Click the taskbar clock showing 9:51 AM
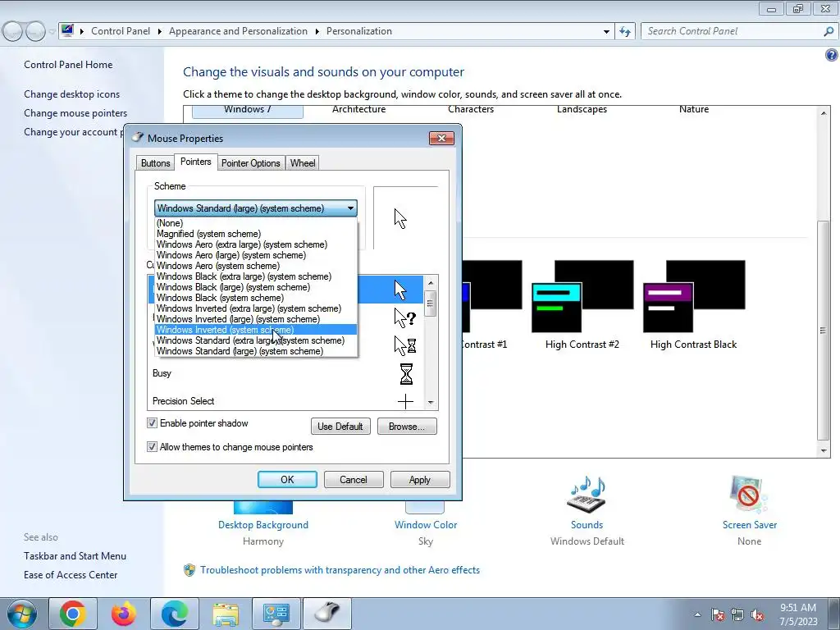840x630 pixels. pos(798,614)
